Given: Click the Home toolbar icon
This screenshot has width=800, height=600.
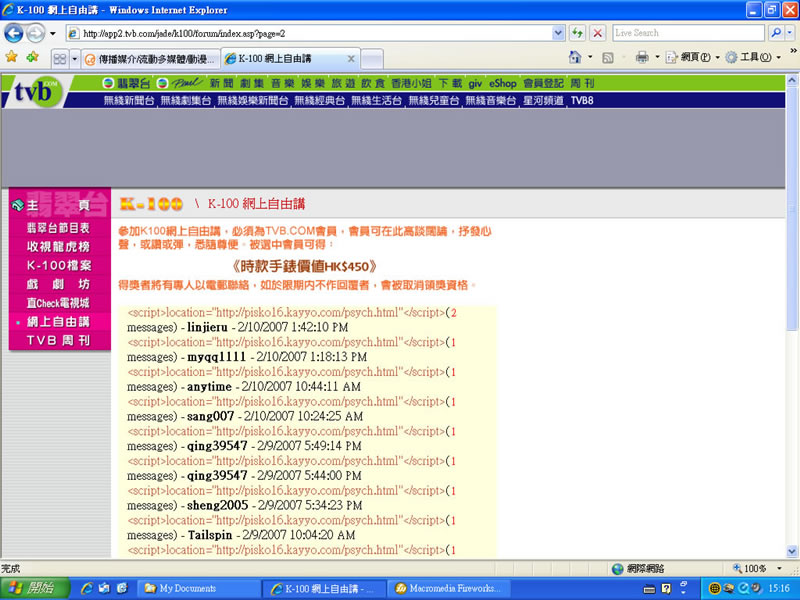Looking at the screenshot, I should (x=575, y=57).
